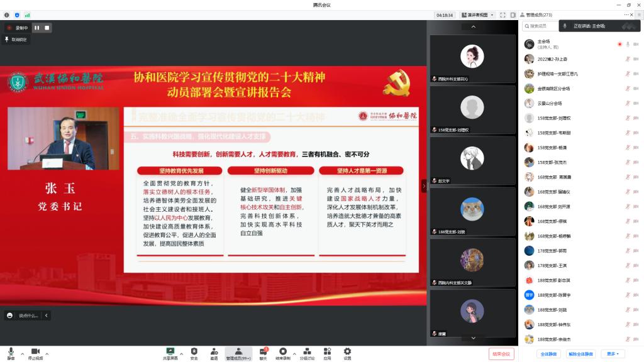Expand video options arrow beside stop video
644x362 pixels.
(47, 353)
